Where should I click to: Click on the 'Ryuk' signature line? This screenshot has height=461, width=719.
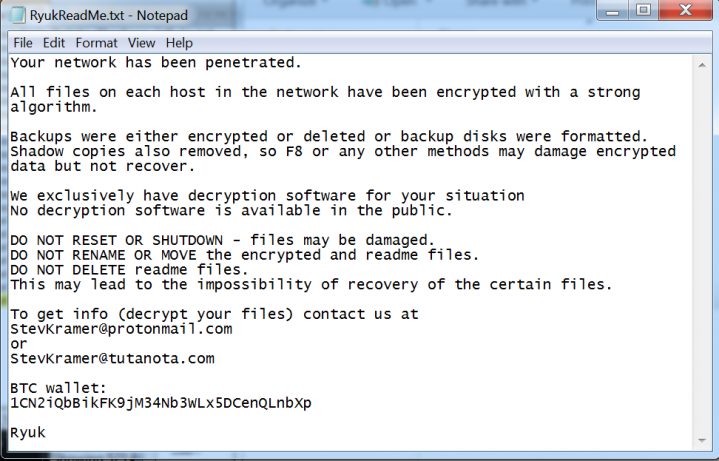28,433
